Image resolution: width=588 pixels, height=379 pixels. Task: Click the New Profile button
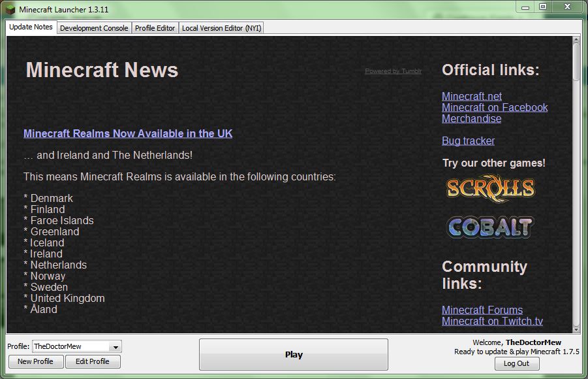point(36,361)
